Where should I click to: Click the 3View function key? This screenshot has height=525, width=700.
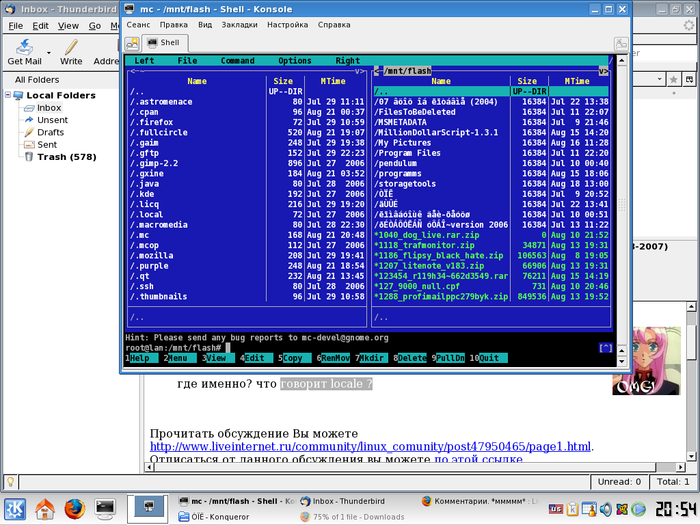(218, 358)
